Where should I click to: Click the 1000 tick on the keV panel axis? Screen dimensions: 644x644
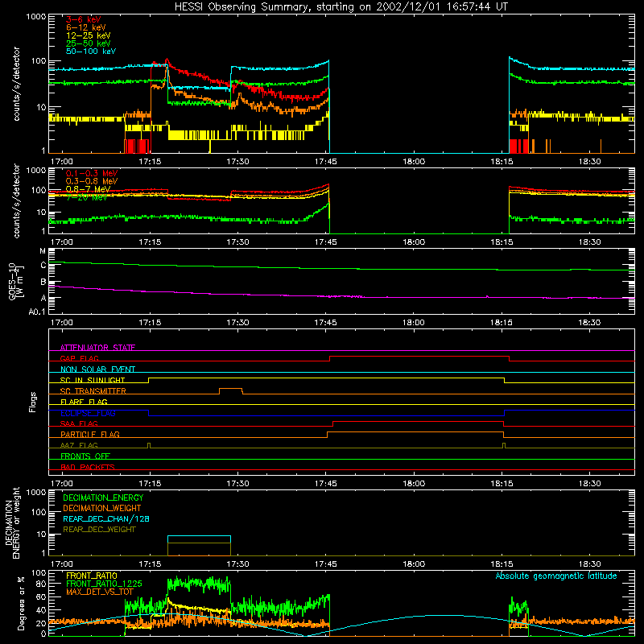36,17
